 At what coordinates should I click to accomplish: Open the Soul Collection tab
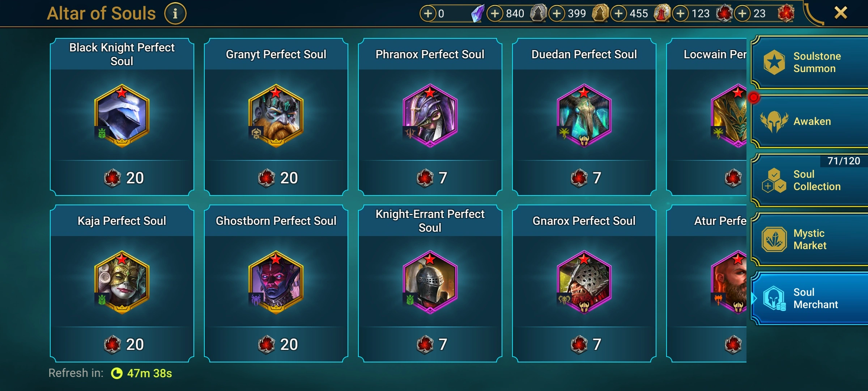(809, 180)
